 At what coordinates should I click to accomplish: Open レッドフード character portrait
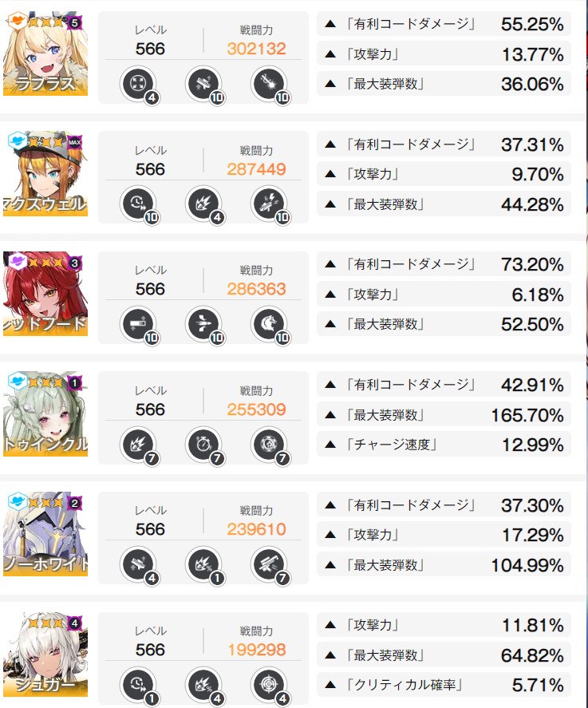point(45,294)
